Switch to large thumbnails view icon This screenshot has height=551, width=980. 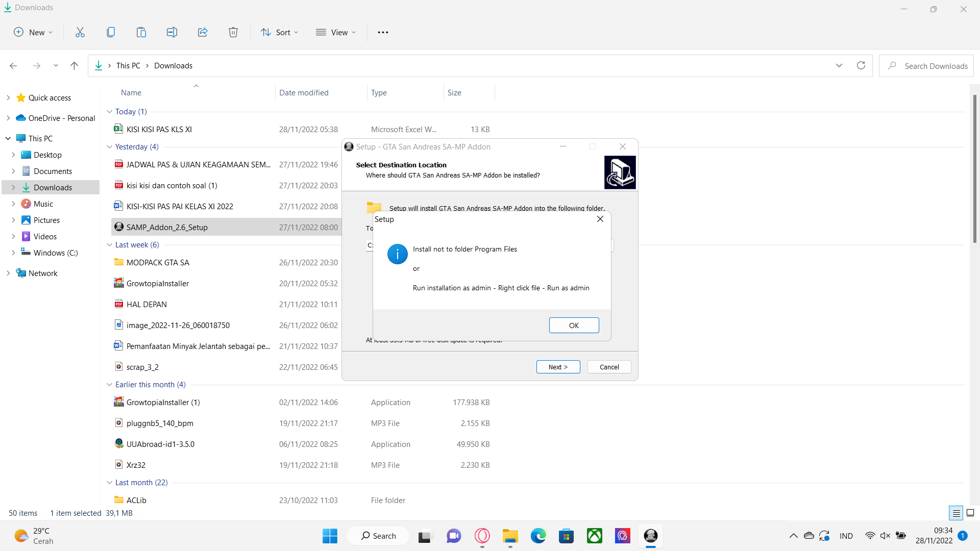[x=970, y=513]
